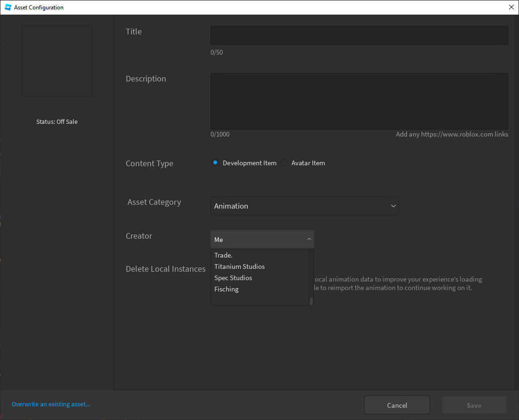Expand the Asset Category chevron arrow

393,206
